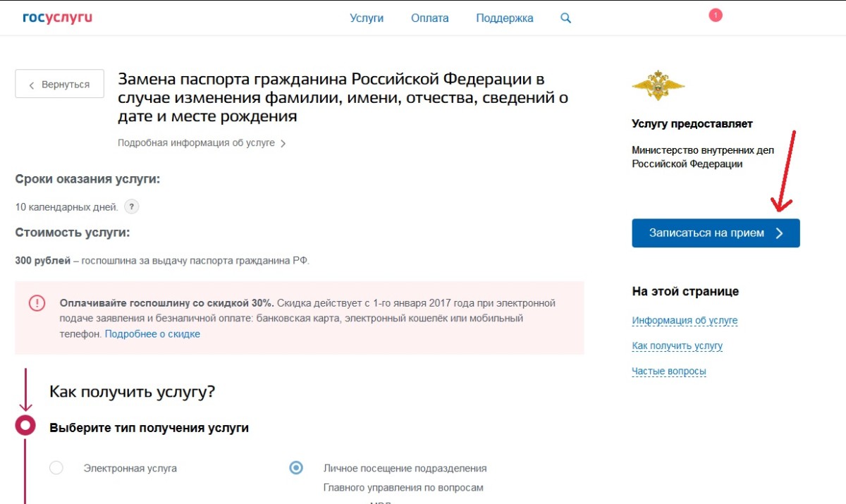This screenshot has width=846, height=504.
Task: Open the Оплата menu
Action: click(x=429, y=18)
